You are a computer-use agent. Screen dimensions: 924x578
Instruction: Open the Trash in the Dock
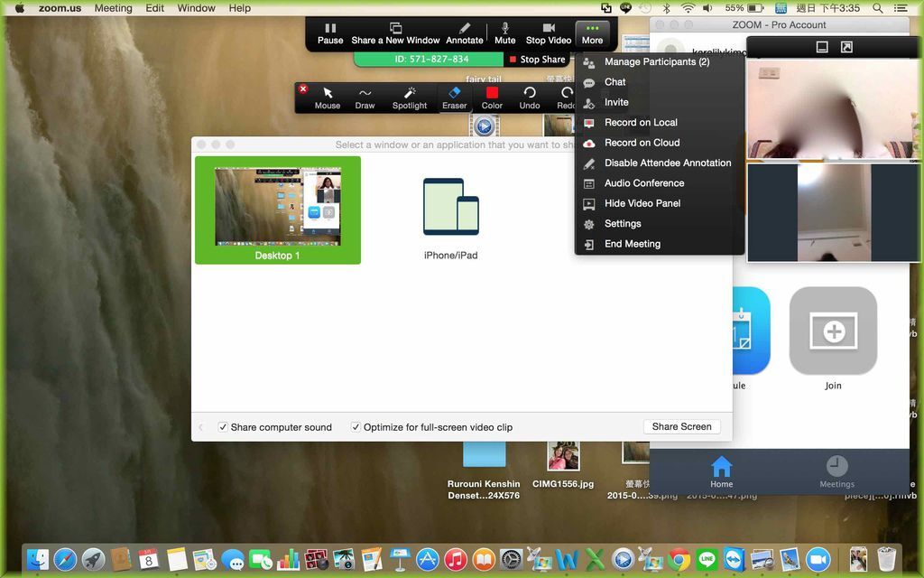tap(886, 559)
